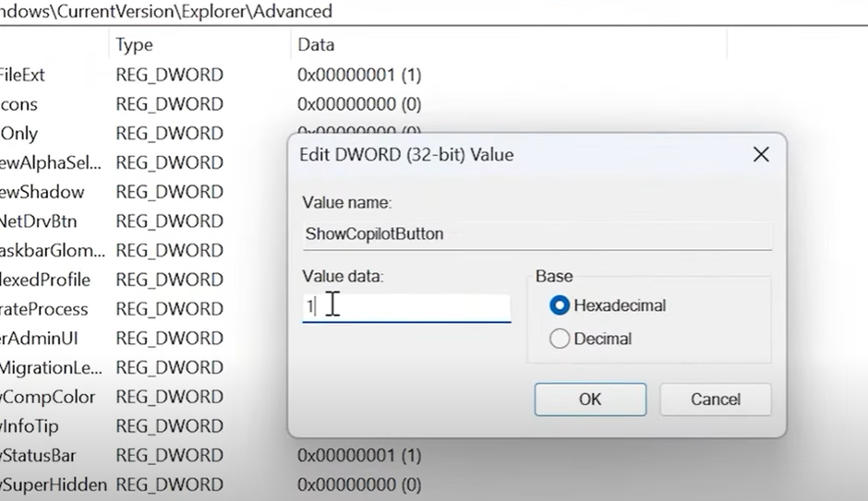Select the rateProcess registry entry
This screenshot has width=868, height=501.
[x=43, y=309]
